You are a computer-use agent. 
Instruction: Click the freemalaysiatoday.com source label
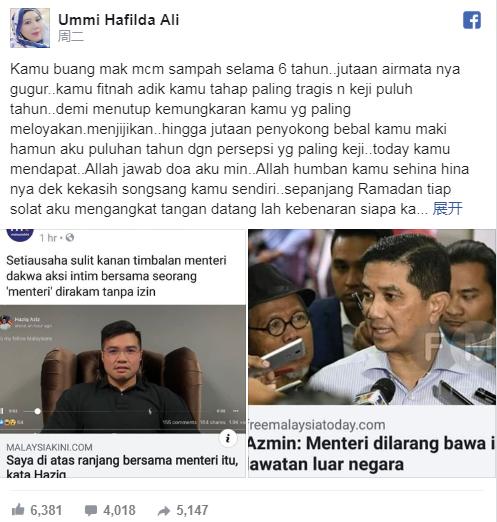[x=317, y=425]
